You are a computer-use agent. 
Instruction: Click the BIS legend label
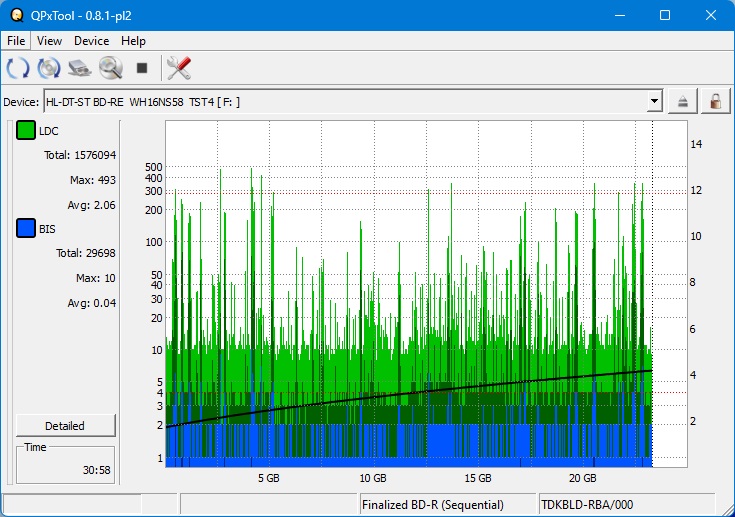click(47, 229)
